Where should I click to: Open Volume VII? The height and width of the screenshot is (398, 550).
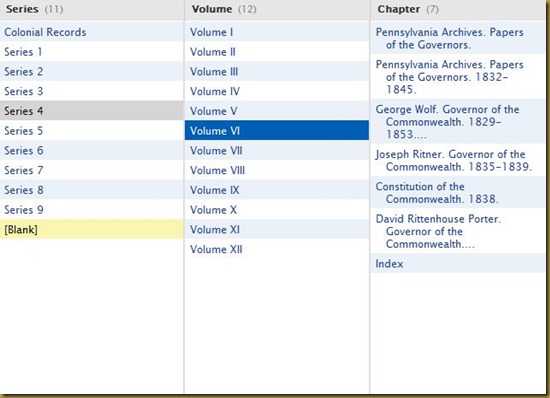[x=277, y=150]
